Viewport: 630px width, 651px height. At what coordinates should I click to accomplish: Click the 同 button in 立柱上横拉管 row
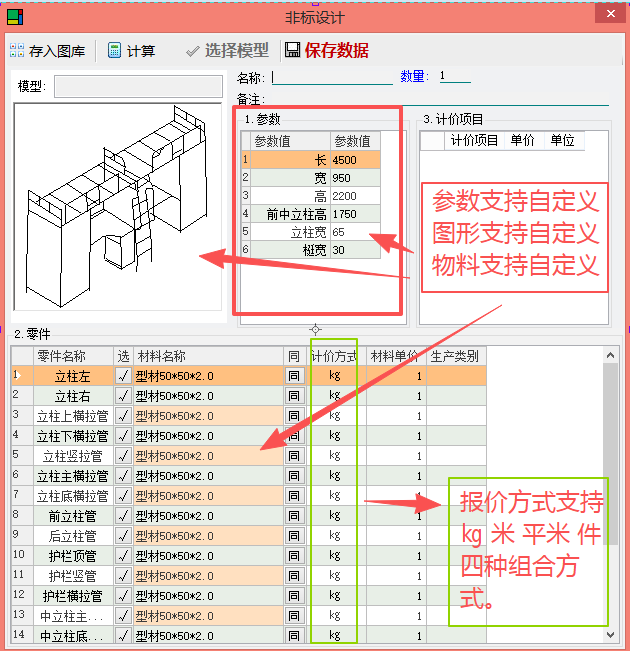coord(294,416)
